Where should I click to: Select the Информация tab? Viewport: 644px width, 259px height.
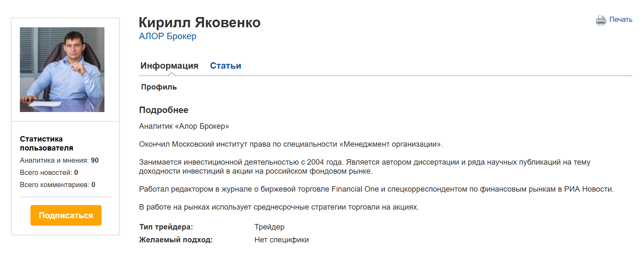point(169,66)
